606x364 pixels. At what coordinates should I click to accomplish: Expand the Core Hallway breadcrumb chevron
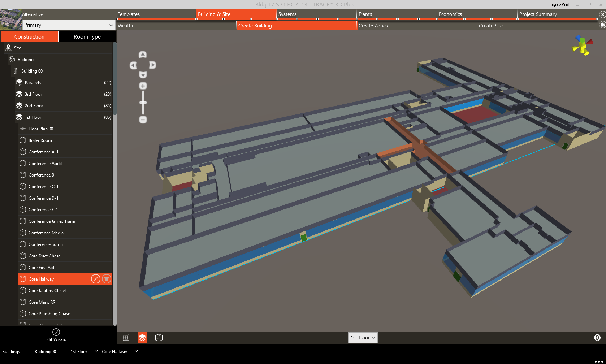coord(136,351)
